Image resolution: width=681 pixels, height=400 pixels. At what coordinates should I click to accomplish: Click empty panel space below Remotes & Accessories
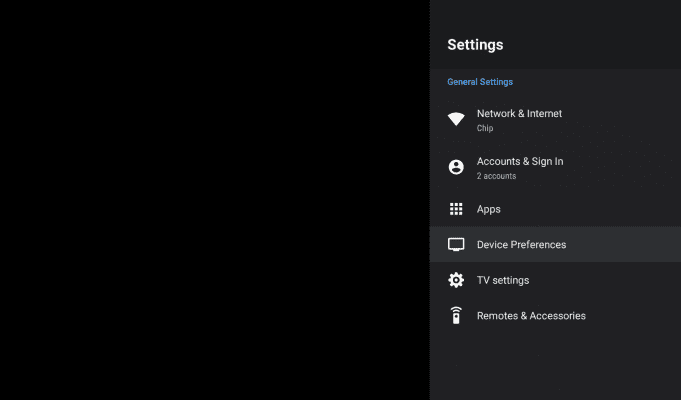coord(555,367)
